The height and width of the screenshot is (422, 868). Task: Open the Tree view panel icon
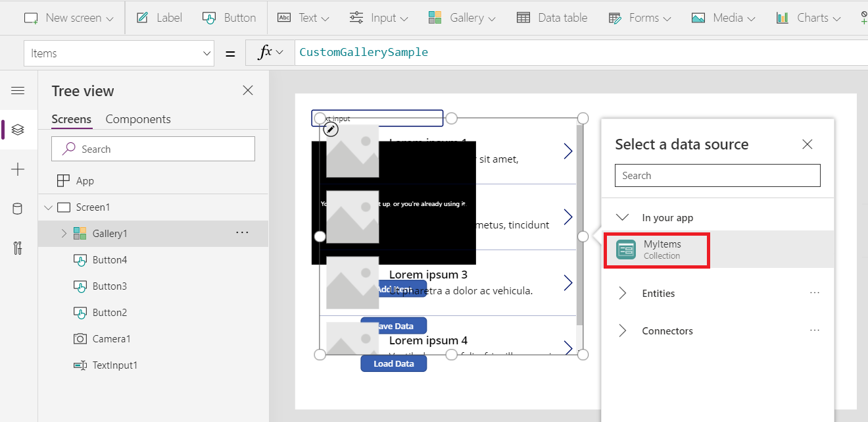coord(17,130)
